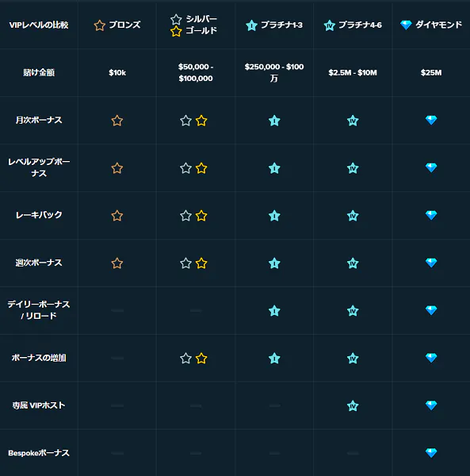Image resolution: width=470 pixels, height=476 pixels.
Task: Click the bronze star in the 月次ボーナス row
Action: point(117,121)
